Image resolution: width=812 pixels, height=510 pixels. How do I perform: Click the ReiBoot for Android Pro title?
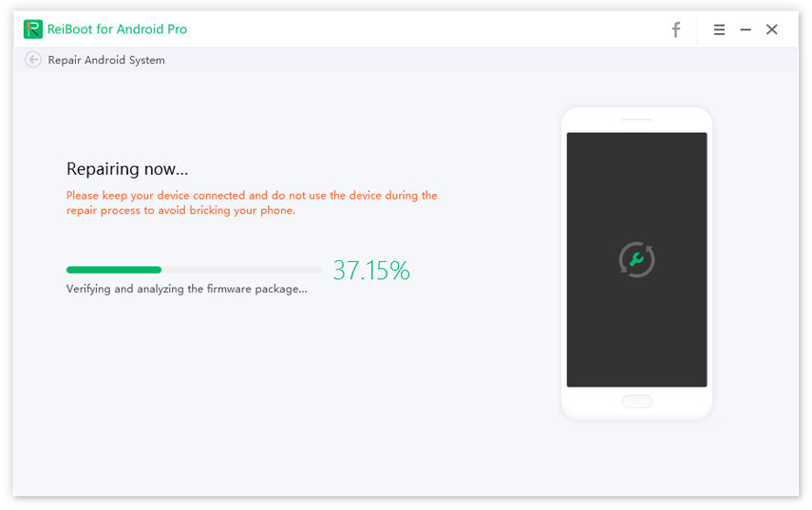(117, 29)
